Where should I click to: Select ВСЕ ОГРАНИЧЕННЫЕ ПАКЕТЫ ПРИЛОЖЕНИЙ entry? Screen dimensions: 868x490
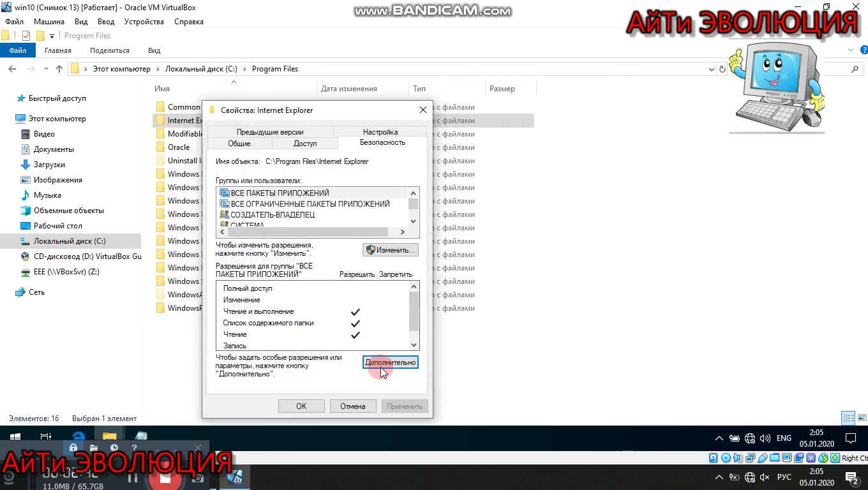pyautogui.click(x=310, y=204)
